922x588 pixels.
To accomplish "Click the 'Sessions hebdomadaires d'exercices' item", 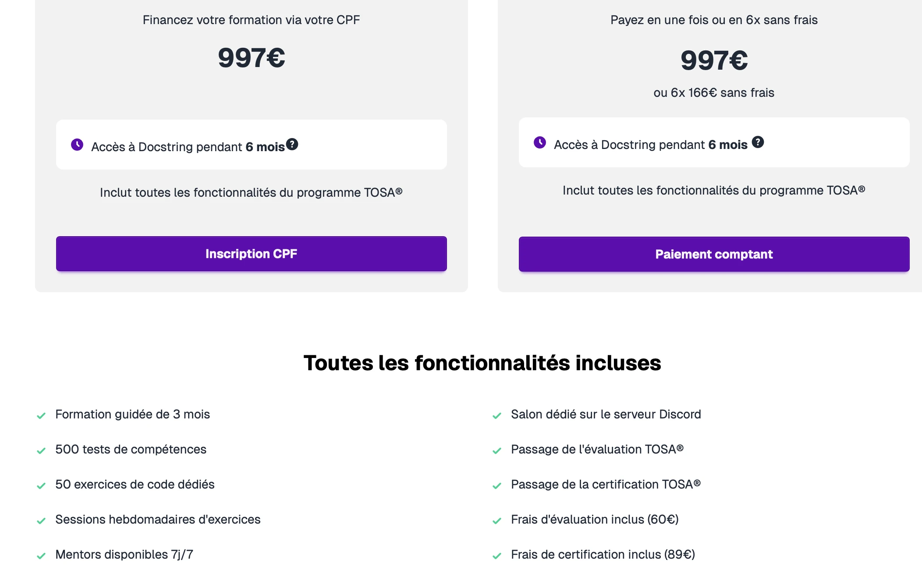I will click(x=158, y=520).
